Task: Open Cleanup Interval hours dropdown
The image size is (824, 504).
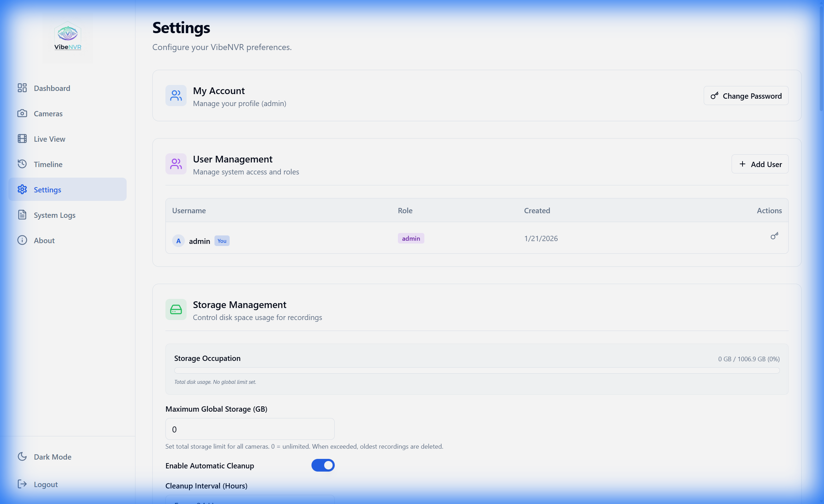Action: [250, 500]
